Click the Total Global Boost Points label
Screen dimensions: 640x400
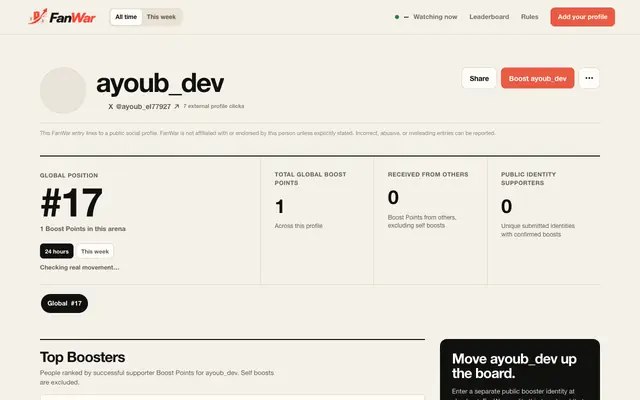[x=310, y=178]
